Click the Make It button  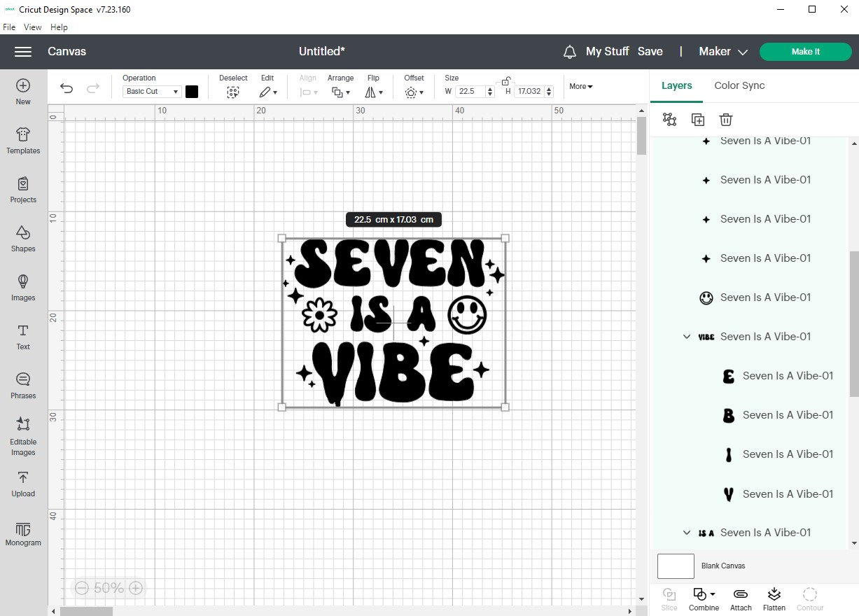click(x=805, y=51)
